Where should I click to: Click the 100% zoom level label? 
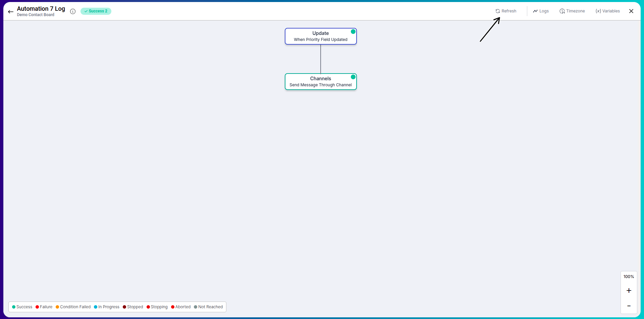tap(629, 277)
